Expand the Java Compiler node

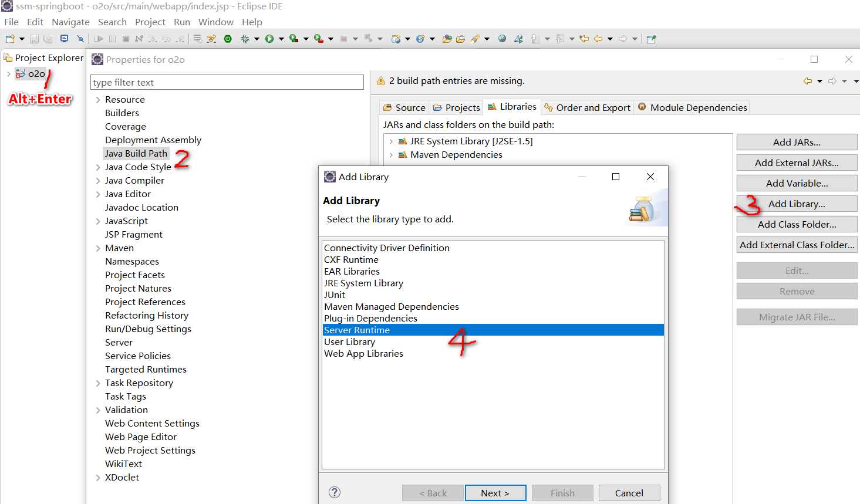pyautogui.click(x=98, y=181)
